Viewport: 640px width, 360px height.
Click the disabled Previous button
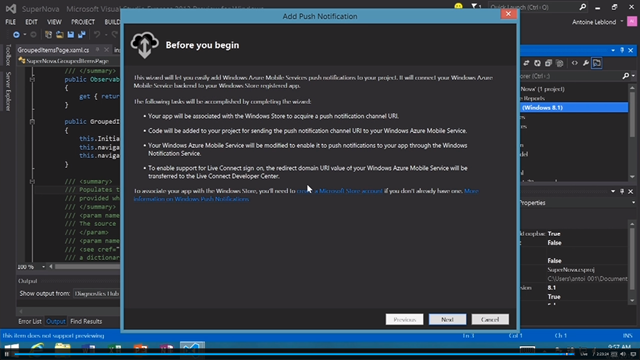tap(404, 319)
